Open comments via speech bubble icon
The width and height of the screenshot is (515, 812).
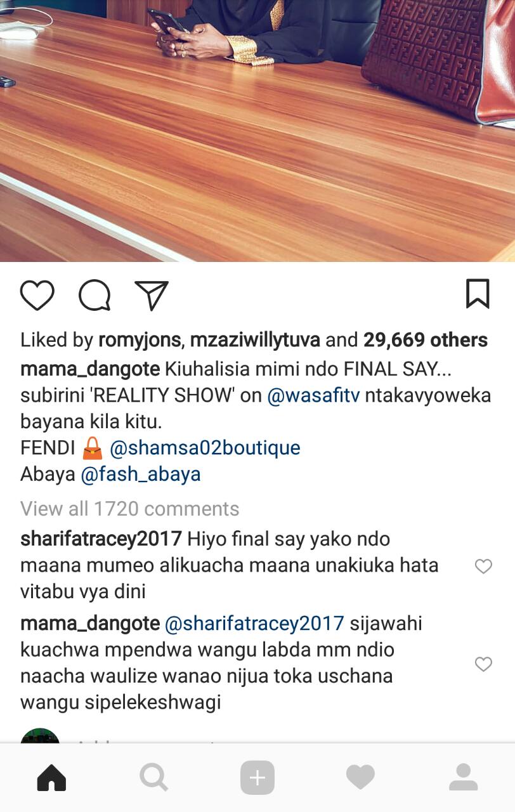(95, 295)
